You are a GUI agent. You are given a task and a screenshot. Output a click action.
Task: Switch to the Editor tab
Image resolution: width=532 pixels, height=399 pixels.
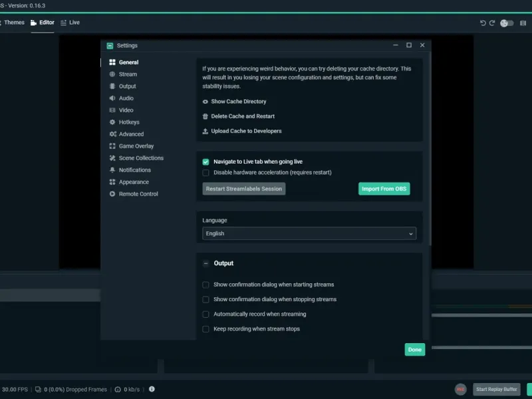(43, 23)
